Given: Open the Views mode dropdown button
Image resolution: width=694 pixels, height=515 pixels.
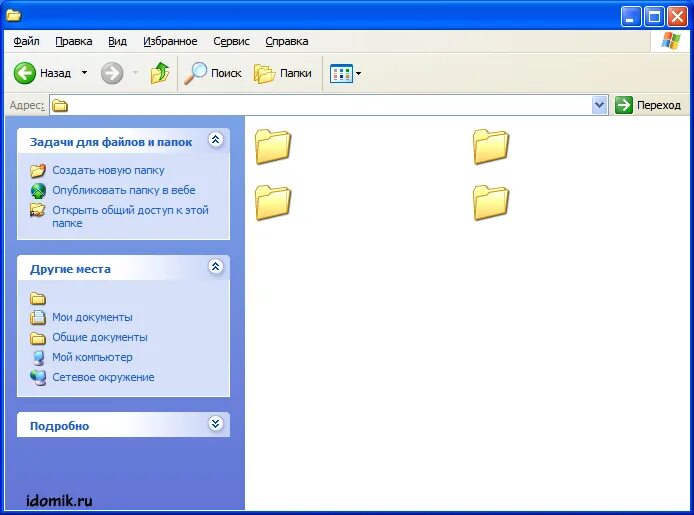Looking at the screenshot, I should coord(346,73).
